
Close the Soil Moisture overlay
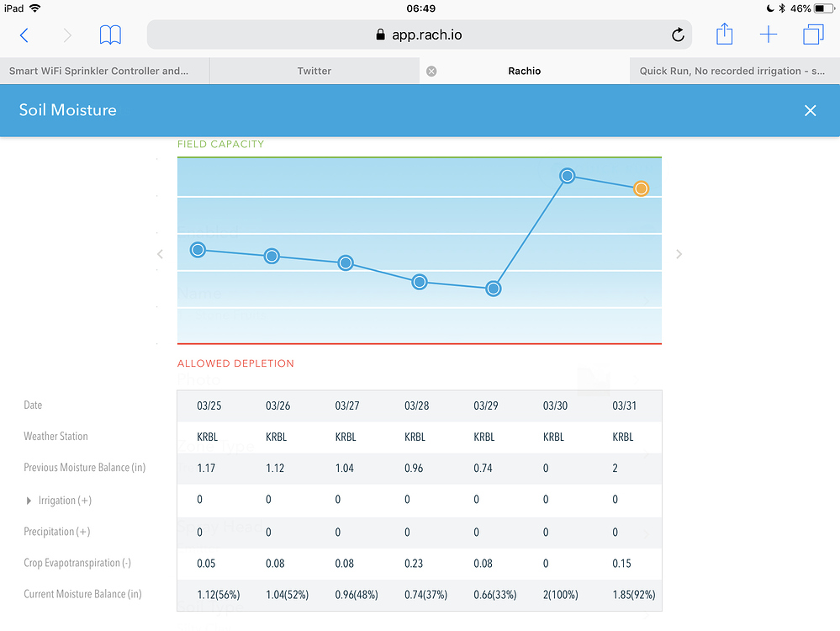tap(810, 110)
